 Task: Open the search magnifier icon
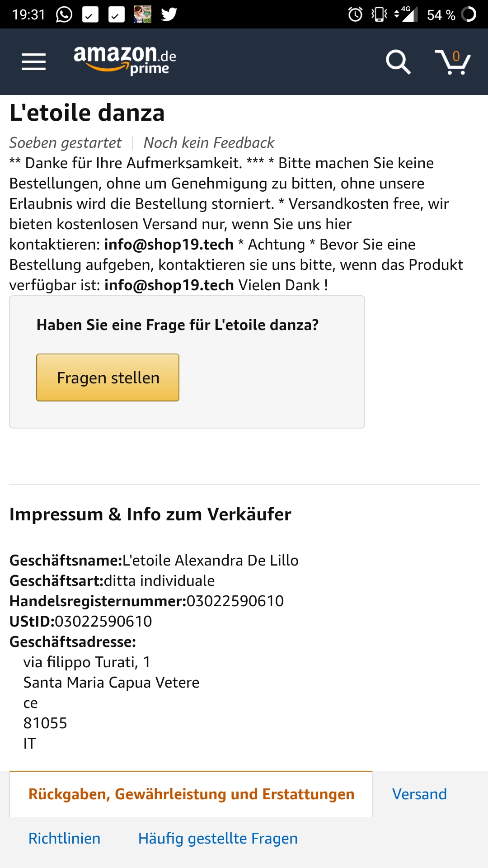pyautogui.click(x=398, y=62)
